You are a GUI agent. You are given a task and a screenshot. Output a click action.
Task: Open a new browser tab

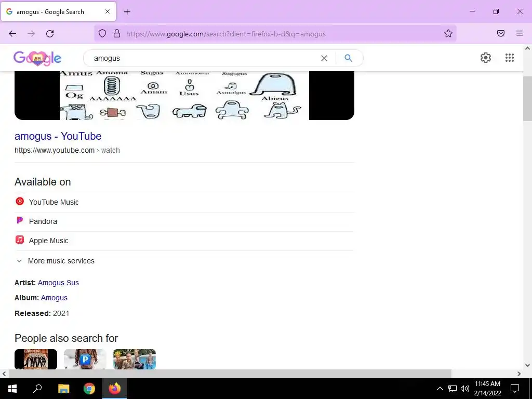pyautogui.click(x=127, y=12)
